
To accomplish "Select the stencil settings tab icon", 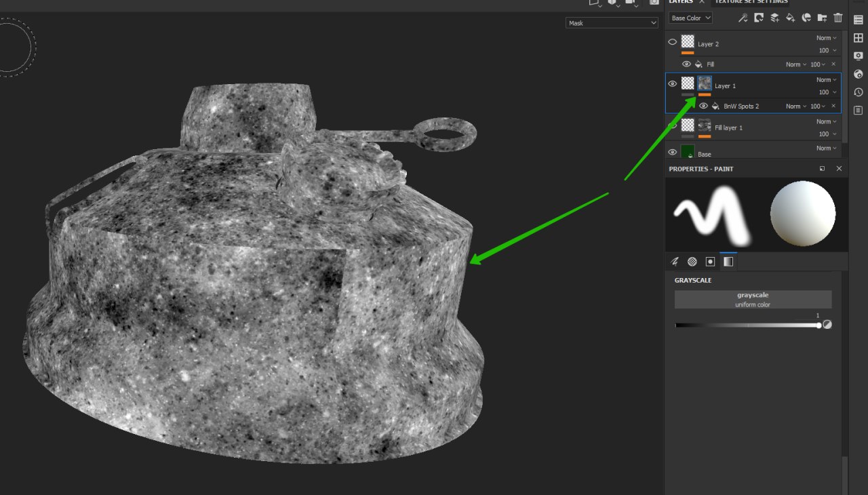I will pyautogui.click(x=710, y=261).
